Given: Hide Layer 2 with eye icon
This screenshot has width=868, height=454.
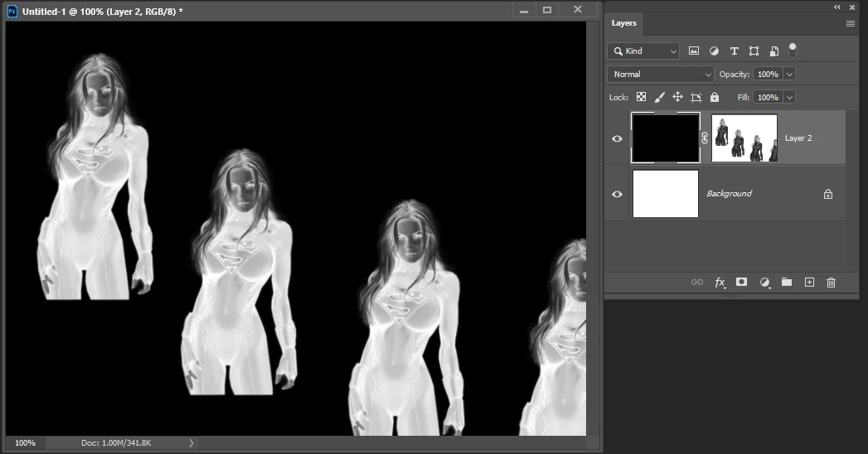Looking at the screenshot, I should 617,138.
